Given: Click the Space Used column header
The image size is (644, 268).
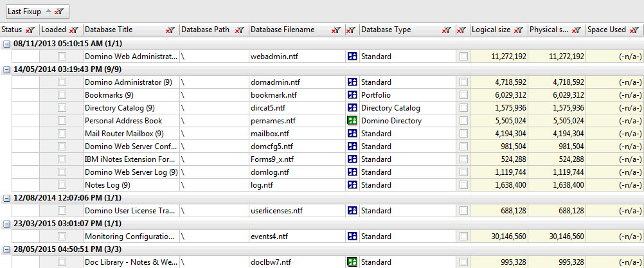Looking at the screenshot, I should pyautogui.click(x=607, y=30).
